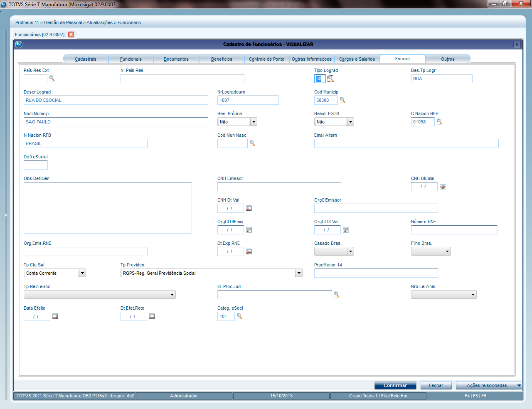Open the Dt.Exp.RNE calendar picker
The image size is (532, 409).
(x=249, y=251)
